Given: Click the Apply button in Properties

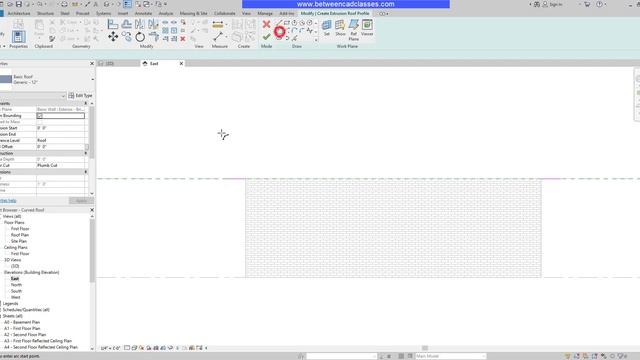Looking at the screenshot, I should 81,201.
